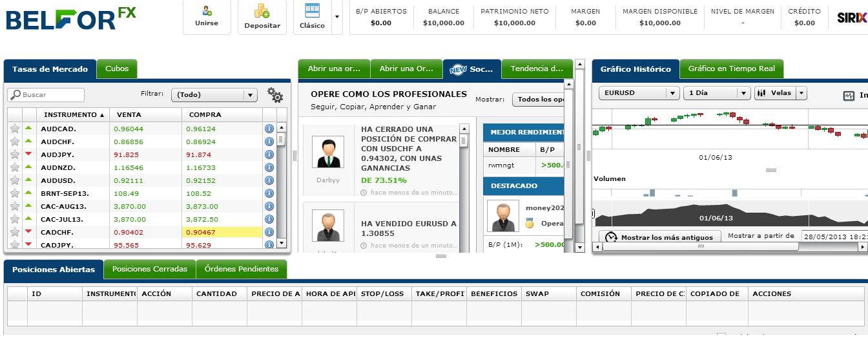Click the Velas candlestick chart icon
Image resolution: width=868 pixels, height=340 pixels.
coord(762,93)
